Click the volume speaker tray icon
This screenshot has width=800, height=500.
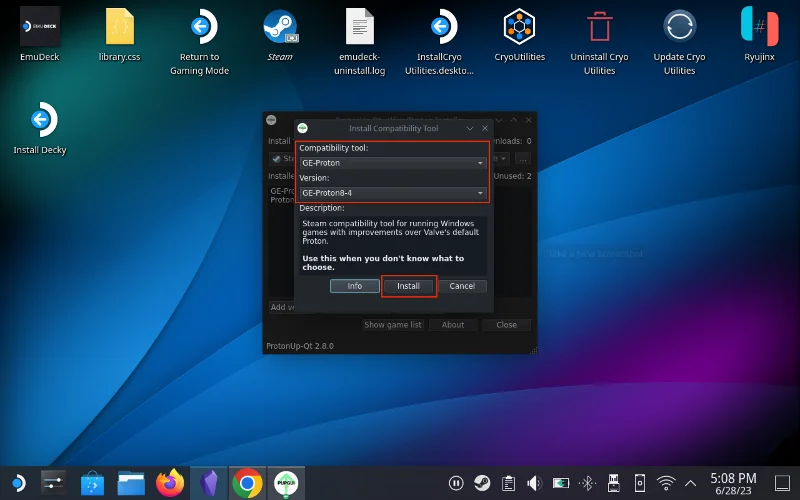534,483
